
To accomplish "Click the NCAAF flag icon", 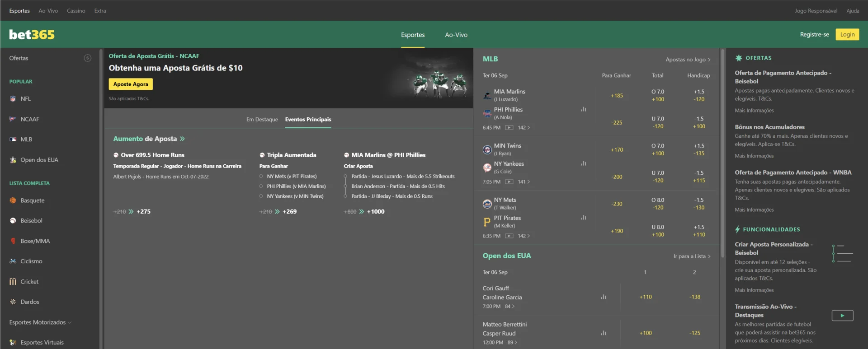I will click(13, 119).
